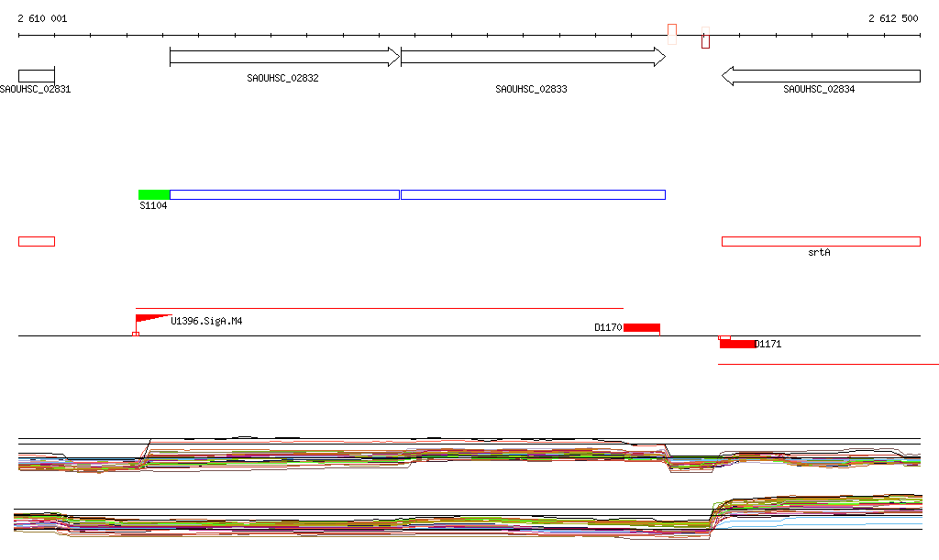
Task: Click the end coordinate 2 612 500
Action: click(x=893, y=18)
